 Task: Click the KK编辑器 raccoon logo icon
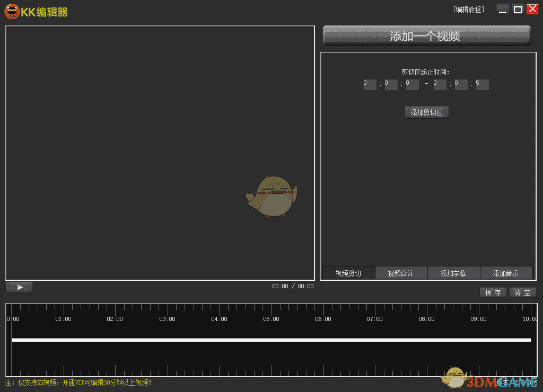pos(12,12)
